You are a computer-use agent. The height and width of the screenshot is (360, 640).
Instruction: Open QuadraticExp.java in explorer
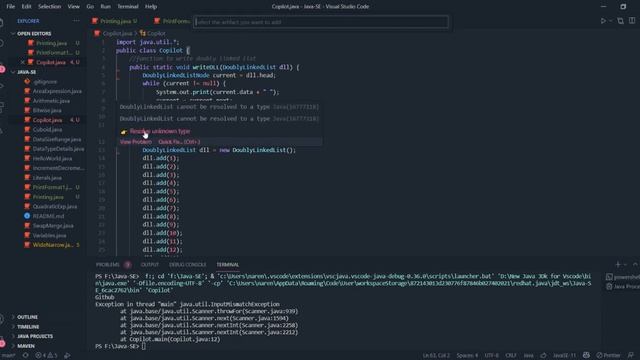55,207
